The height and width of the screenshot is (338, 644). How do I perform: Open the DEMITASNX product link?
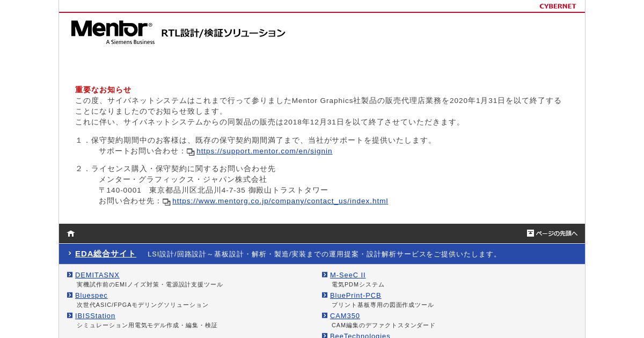point(97,275)
